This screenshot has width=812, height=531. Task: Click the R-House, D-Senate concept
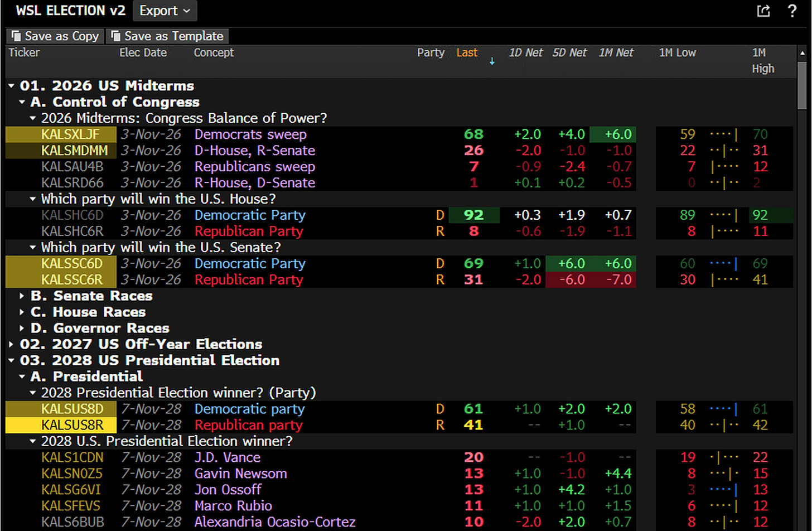tap(254, 183)
